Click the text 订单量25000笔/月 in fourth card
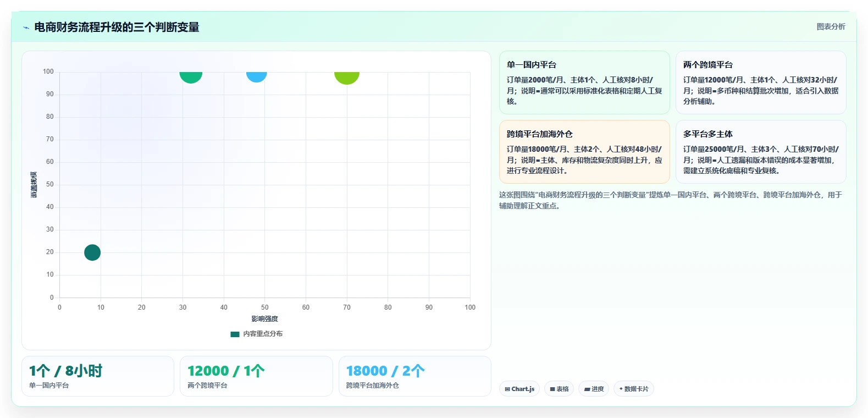 coord(715,149)
